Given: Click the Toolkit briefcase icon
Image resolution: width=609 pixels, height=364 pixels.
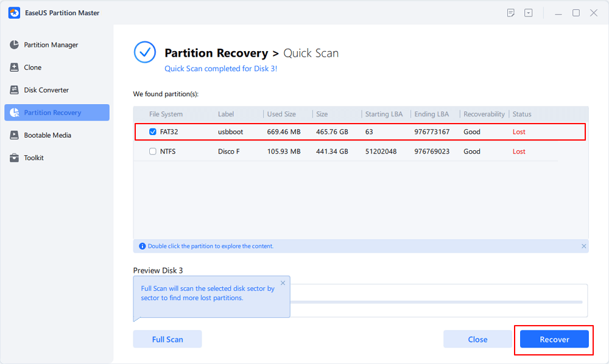Looking at the screenshot, I should 14,158.
